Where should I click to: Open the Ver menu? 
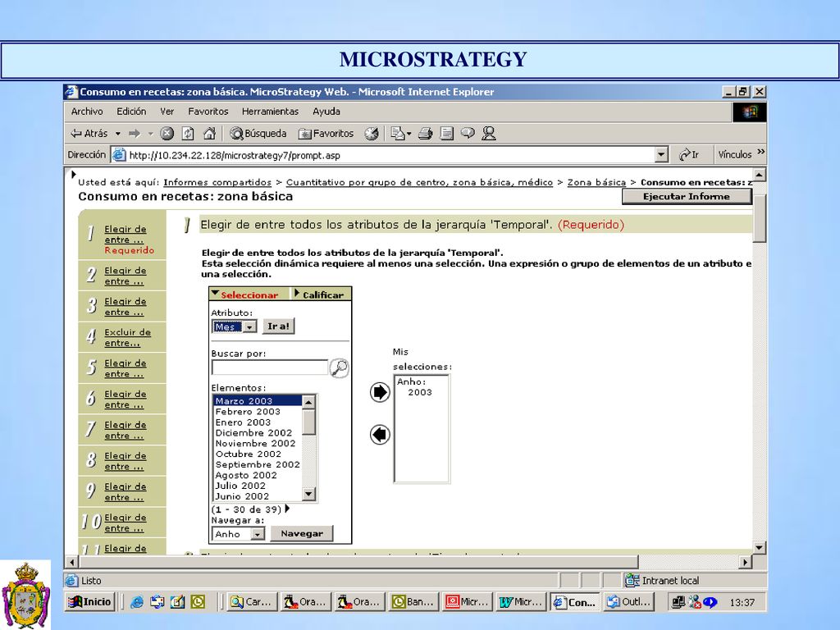coord(167,112)
